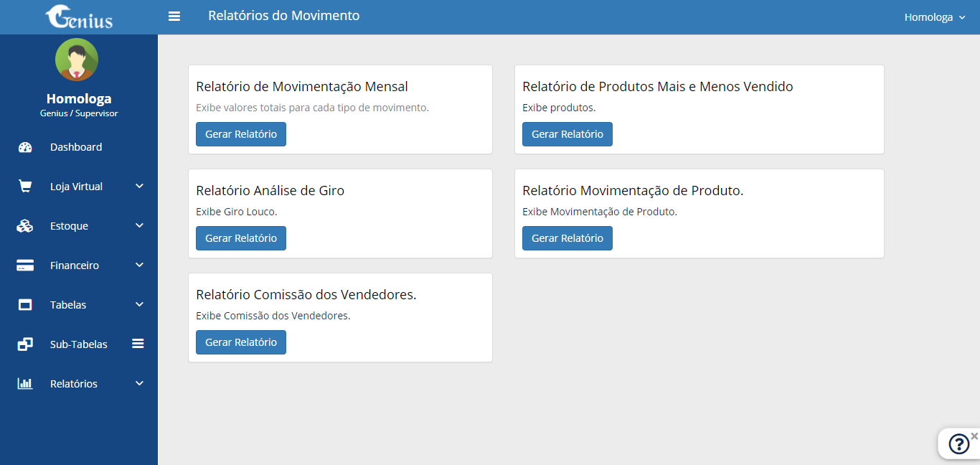980x465 pixels.
Task: Open the help question mark icon
Action: [958, 444]
